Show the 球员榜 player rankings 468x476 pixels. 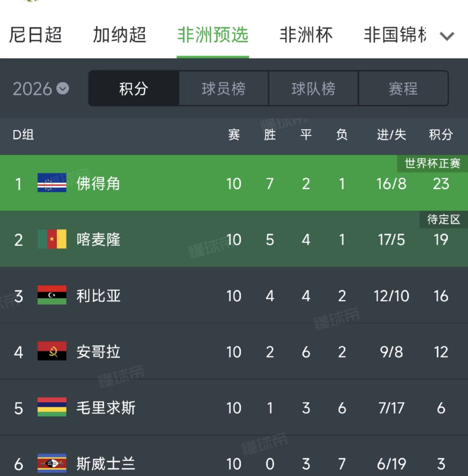pyautogui.click(x=224, y=89)
